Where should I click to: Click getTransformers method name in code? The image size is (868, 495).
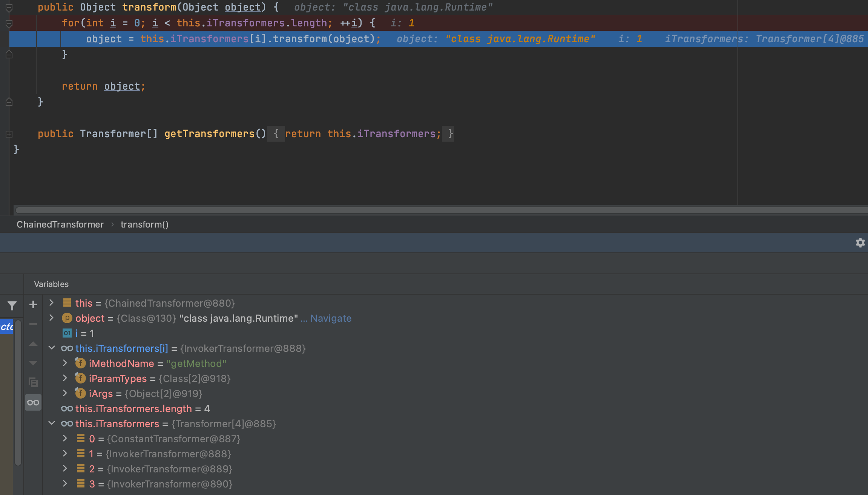click(x=209, y=134)
